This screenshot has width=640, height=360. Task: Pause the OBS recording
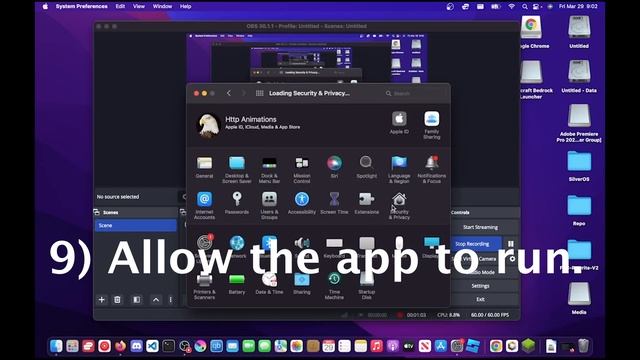pyautogui.click(x=511, y=244)
